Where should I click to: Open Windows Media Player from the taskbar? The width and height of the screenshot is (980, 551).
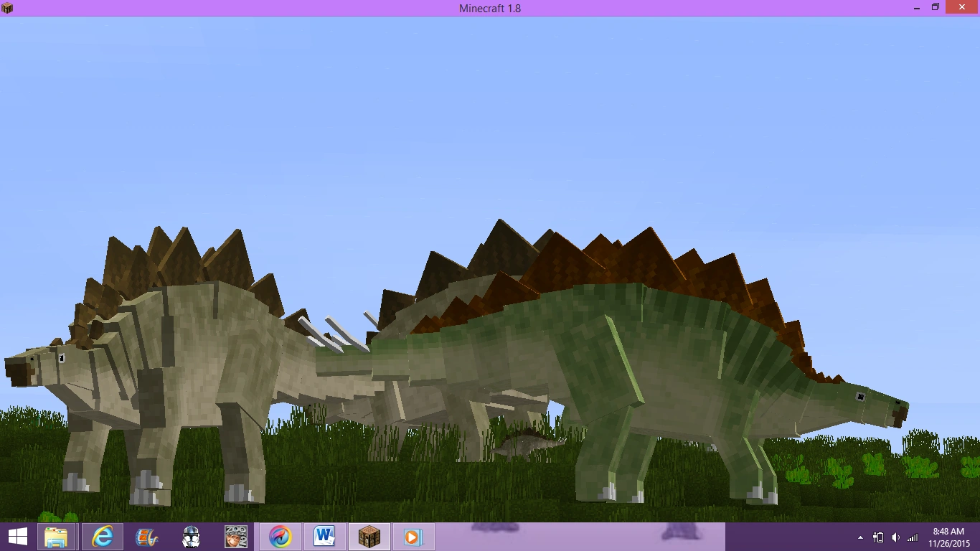(x=414, y=537)
